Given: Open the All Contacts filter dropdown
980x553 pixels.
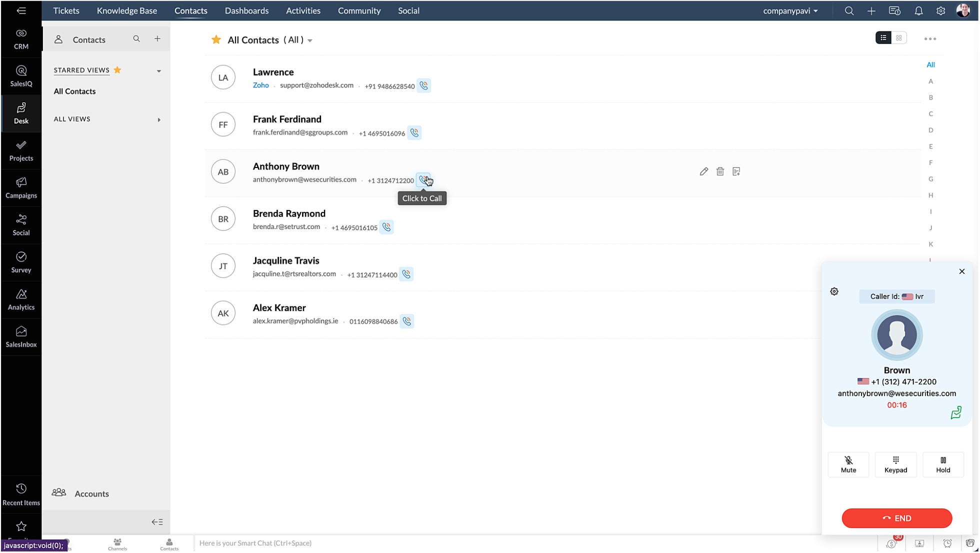Looking at the screenshot, I should point(309,40).
